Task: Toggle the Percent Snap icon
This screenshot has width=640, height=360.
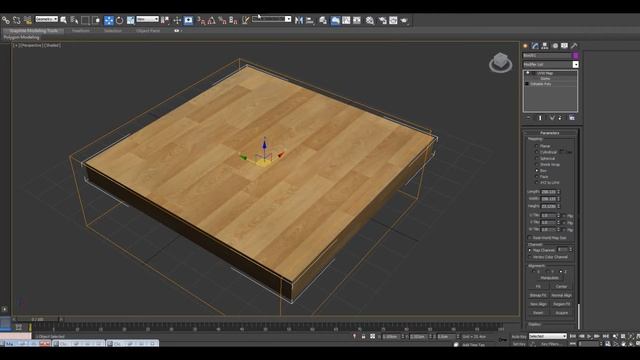Action: pyautogui.click(x=222, y=20)
